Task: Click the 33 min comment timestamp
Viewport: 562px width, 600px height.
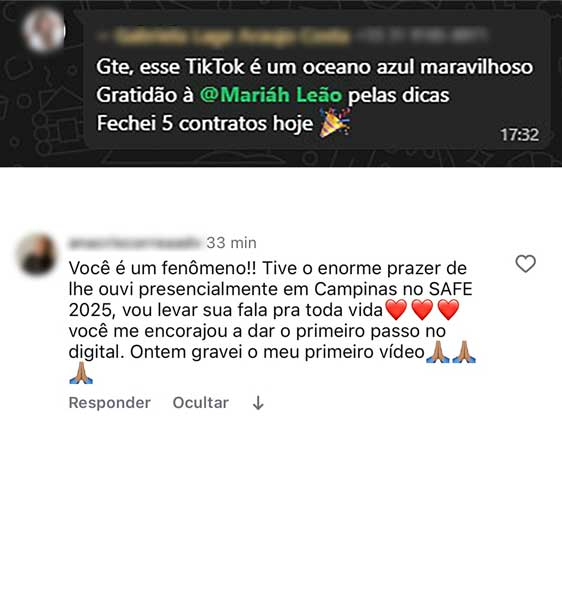Action: (x=231, y=243)
